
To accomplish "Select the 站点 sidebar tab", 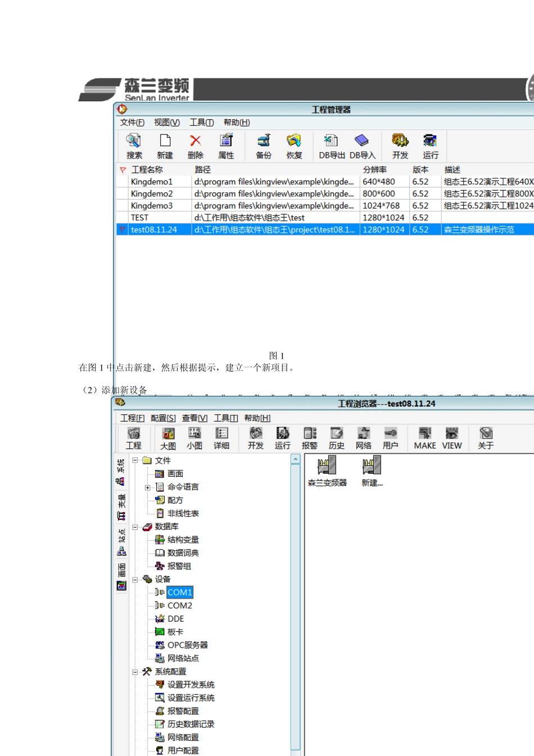I will (x=121, y=542).
